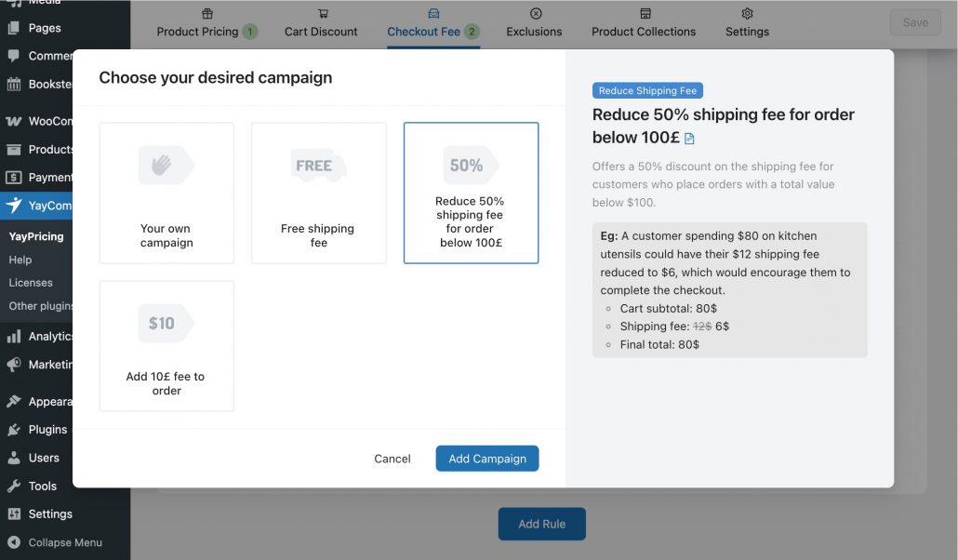Click the gear icon above Settings tab
Screen dimensions: 958x560
click(x=747, y=13)
